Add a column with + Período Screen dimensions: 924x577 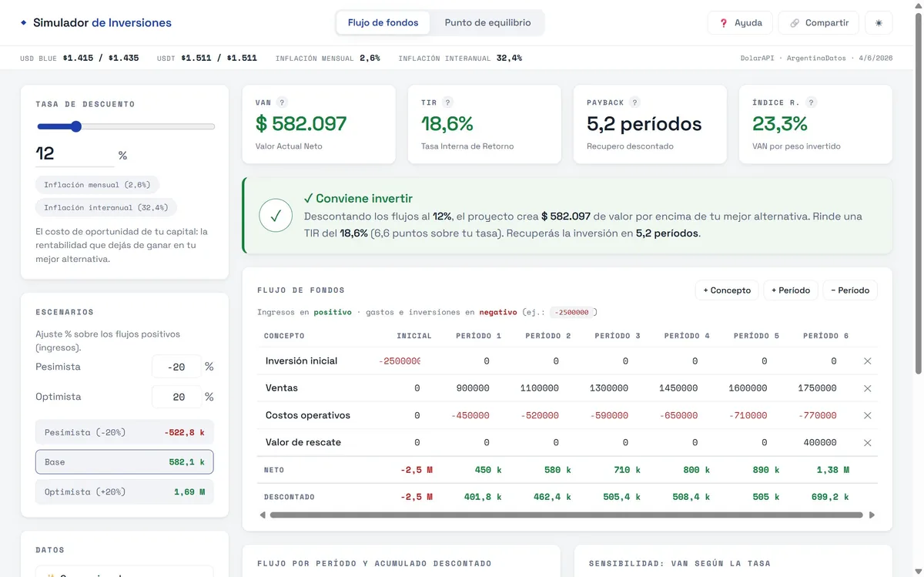791,290
